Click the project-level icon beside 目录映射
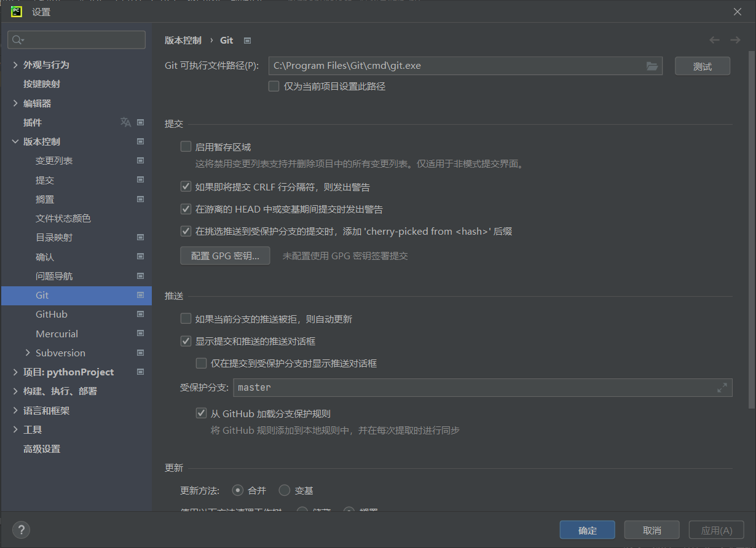The image size is (756, 548). [141, 237]
